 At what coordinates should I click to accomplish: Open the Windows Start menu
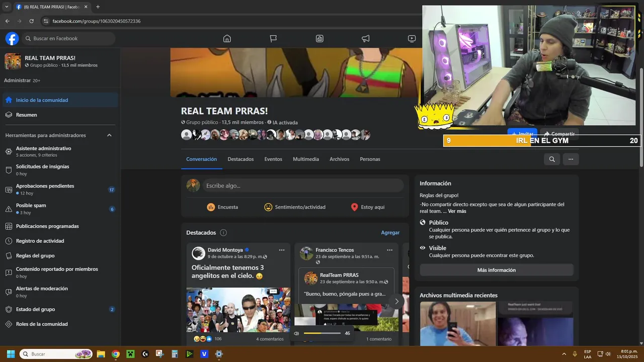11,354
